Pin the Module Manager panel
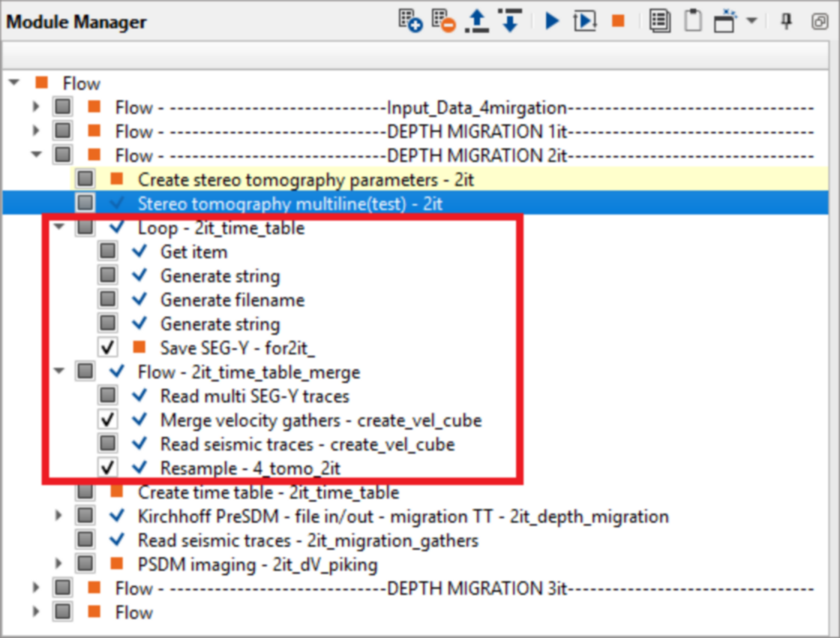 click(x=786, y=21)
